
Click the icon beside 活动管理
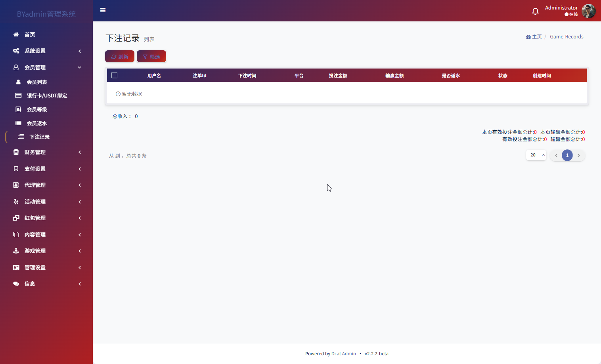coord(16,202)
